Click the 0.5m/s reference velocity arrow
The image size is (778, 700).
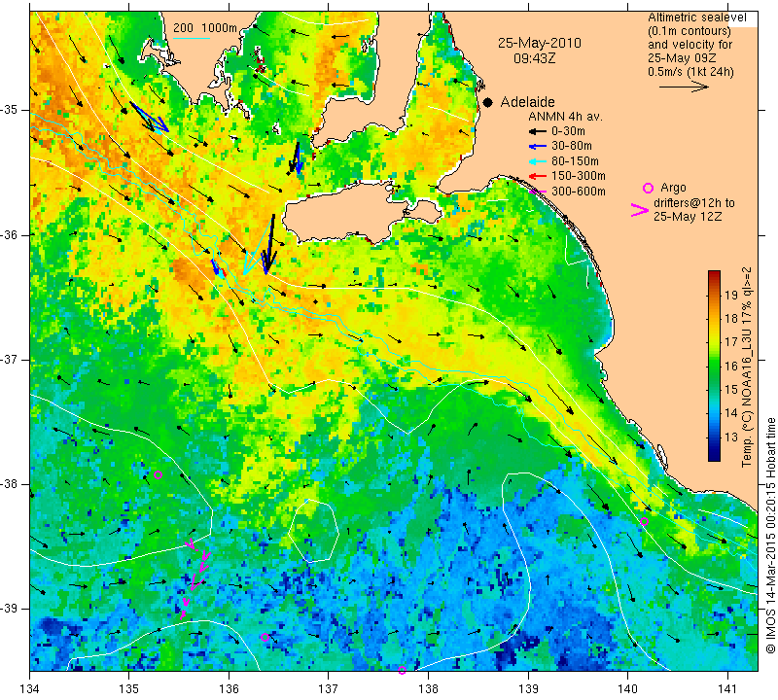[x=684, y=87]
